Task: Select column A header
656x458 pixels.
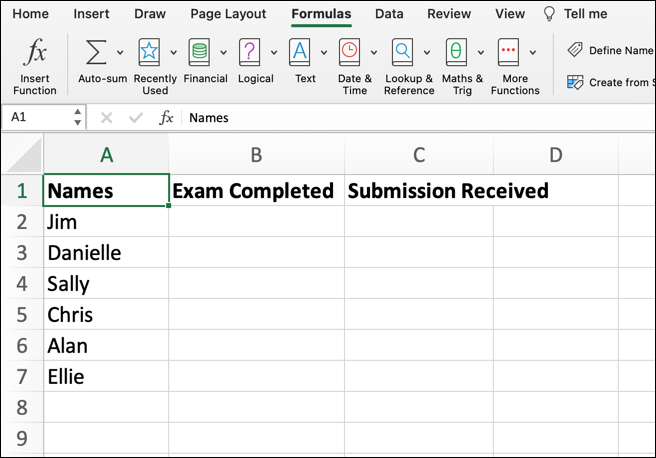Action: (x=106, y=155)
